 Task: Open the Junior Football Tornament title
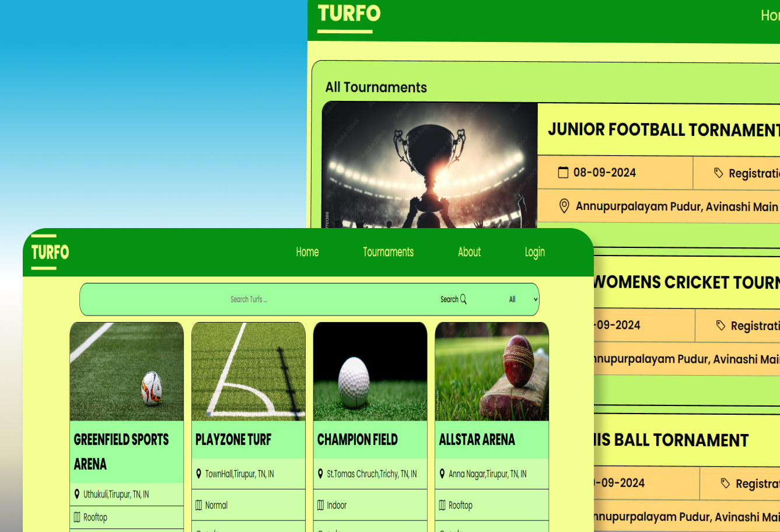[663, 129]
